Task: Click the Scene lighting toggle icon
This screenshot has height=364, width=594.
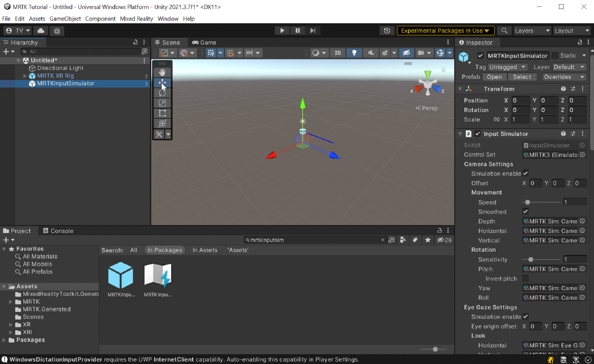Action: [x=354, y=52]
